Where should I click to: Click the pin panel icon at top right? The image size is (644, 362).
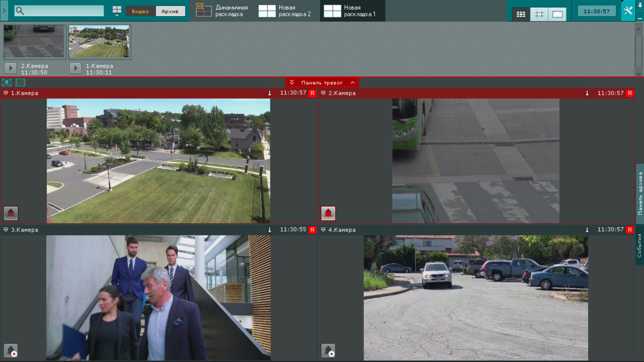(x=640, y=6)
